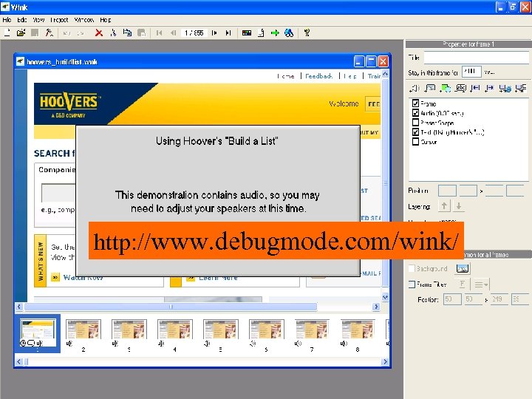View rendered output with binoculars icon
The width and height of the screenshot is (532, 399).
click(289, 33)
